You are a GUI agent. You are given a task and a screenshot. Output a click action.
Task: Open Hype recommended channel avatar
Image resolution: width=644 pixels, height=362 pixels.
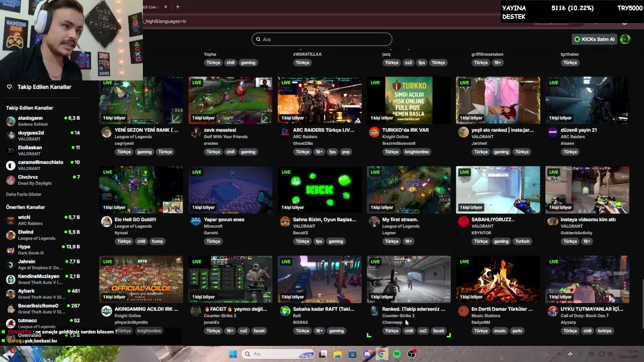(x=11, y=250)
